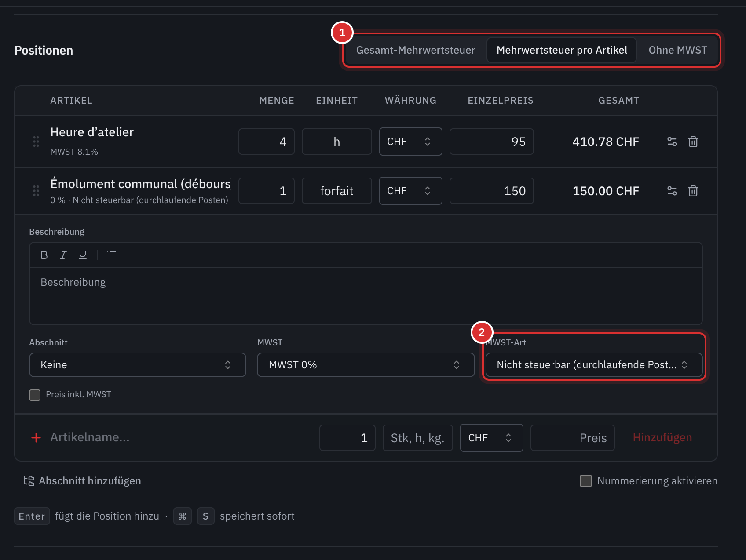The image size is (746, 560).
Task: Click the 410.78 CHF total
Action: point(606,142)
